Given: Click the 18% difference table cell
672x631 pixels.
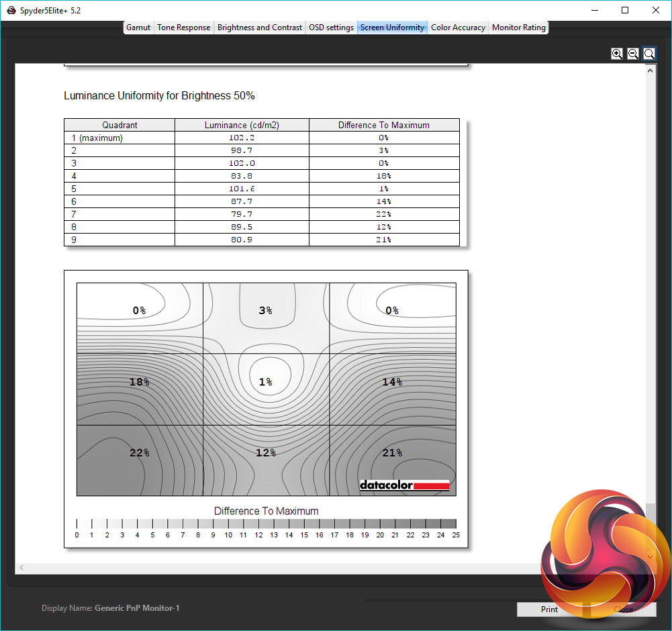Looking at the screenshot, I should (384, 176).
